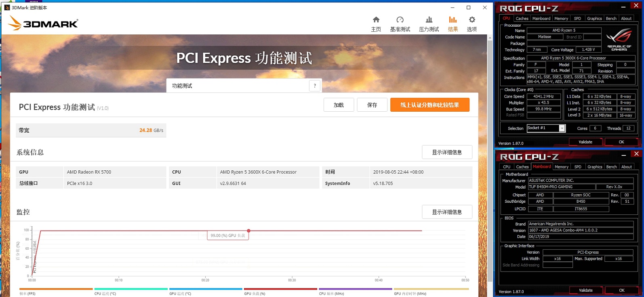Click OK in the lower CPU-Z window
Screen dimensions: 644x297
tap(622, 290)
